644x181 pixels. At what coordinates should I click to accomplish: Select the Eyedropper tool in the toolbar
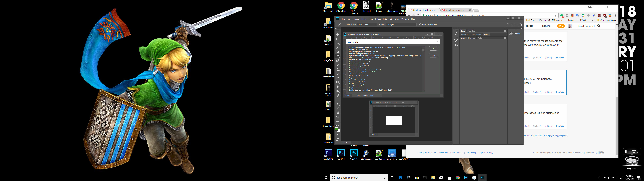point(338,56)
